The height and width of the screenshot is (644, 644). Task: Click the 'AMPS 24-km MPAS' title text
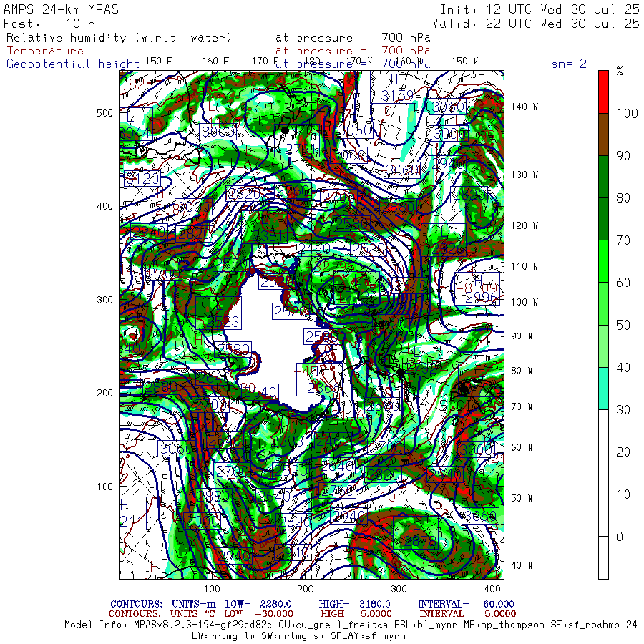coord(62,9)
